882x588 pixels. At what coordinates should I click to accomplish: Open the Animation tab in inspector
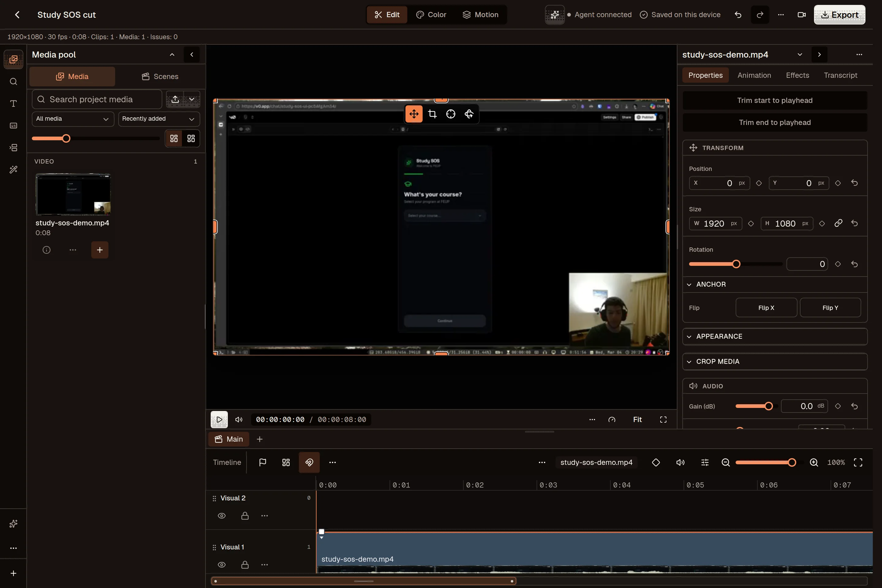(x=754, y=75)
